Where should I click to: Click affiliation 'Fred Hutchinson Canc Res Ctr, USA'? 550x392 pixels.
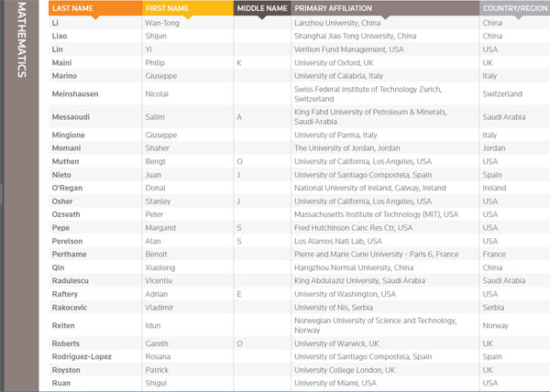coord(353,228)
